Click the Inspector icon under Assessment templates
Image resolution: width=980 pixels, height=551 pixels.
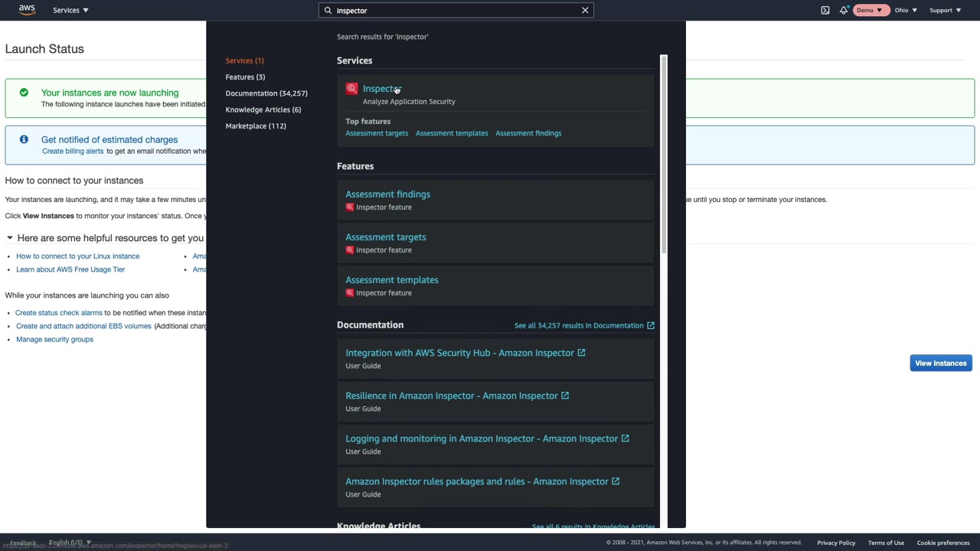click(350, 293)
